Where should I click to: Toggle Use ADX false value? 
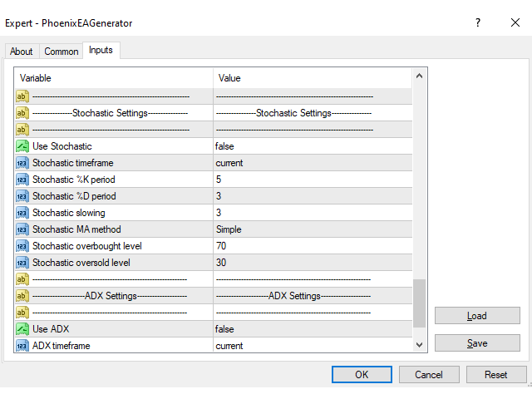(x=312, y=329)
